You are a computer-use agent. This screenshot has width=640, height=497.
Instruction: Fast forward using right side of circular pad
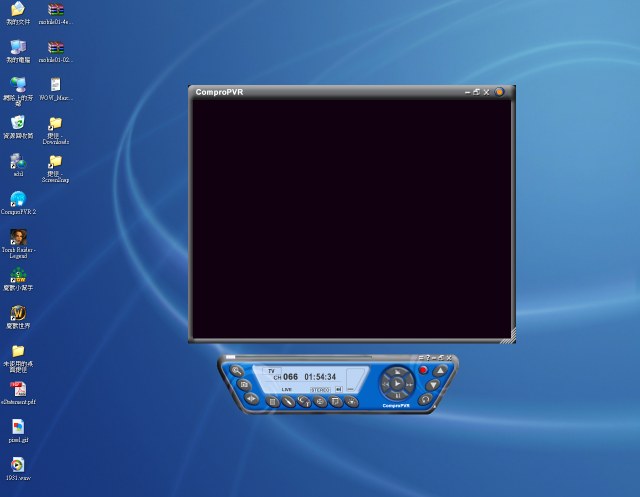409,384
